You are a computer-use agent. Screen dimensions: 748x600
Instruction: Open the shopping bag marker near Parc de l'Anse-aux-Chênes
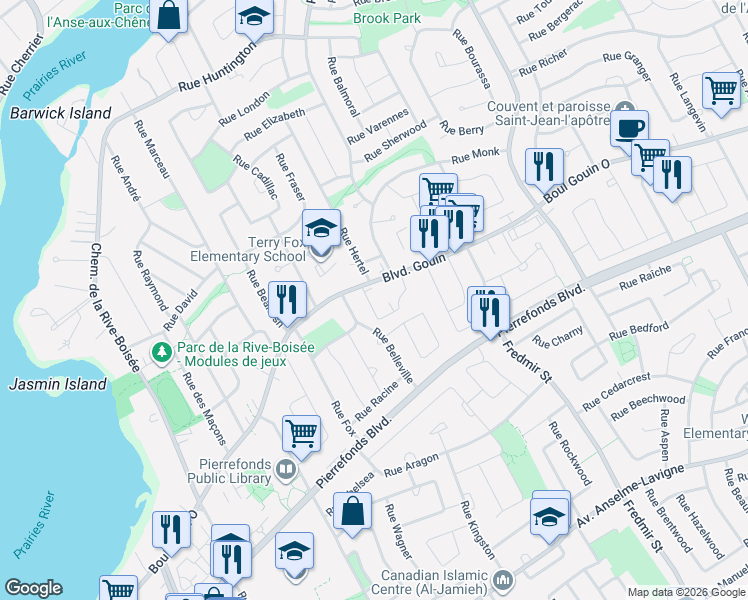click(168, 17)
